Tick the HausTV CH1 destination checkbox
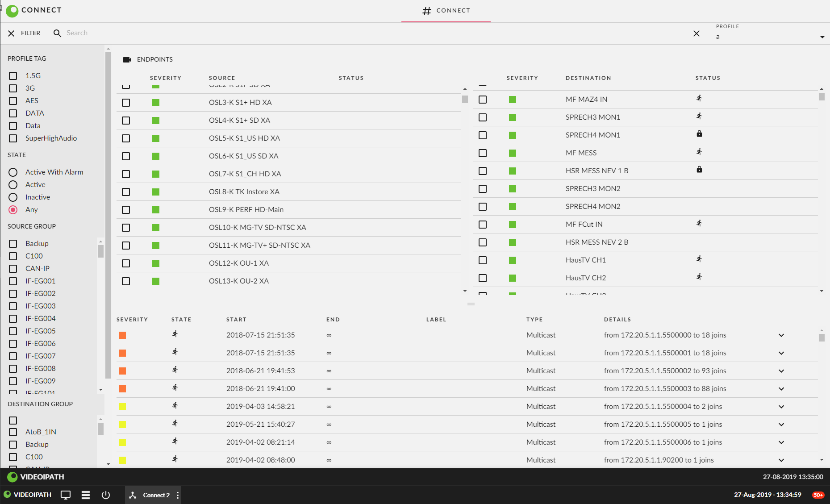The image size is (830, 504). tap(483, 260)
